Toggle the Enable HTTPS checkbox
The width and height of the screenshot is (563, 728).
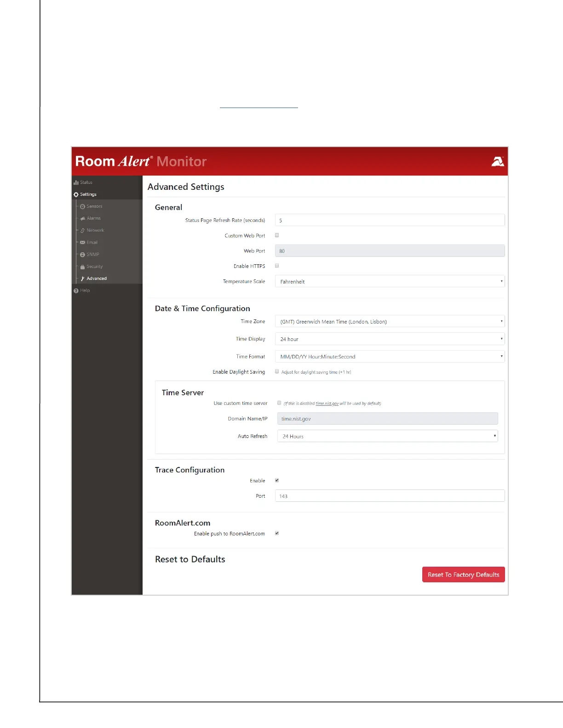tap(277, 266)
